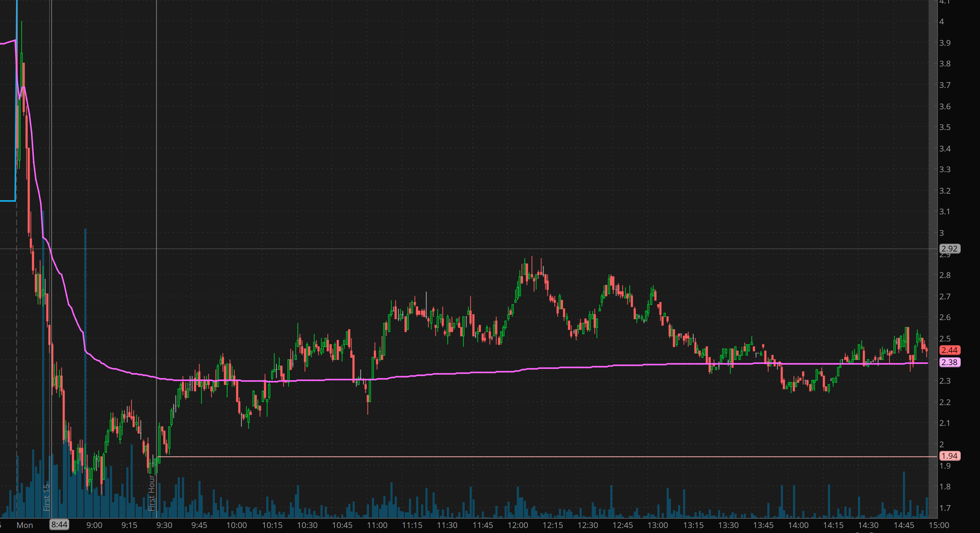This screenshot has width=980, height=533.
Task: Click the 9:30 label on time axis
Action: tap(165, 525)
